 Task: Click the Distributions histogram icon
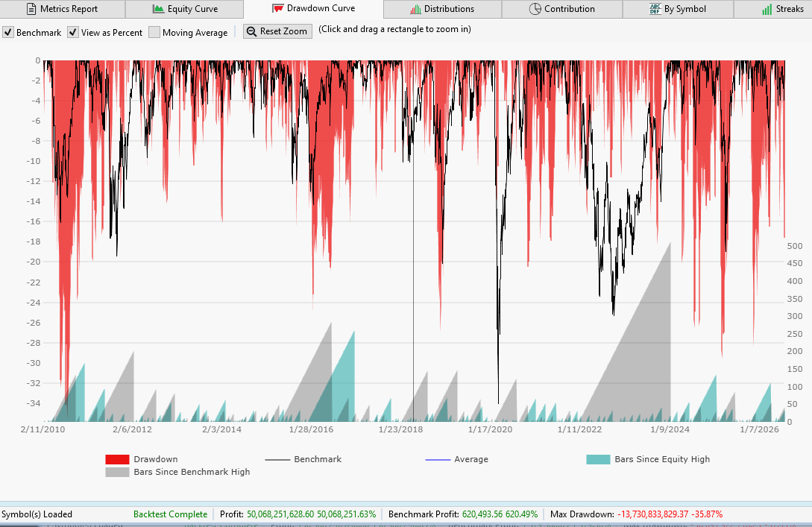pos(415,9)
